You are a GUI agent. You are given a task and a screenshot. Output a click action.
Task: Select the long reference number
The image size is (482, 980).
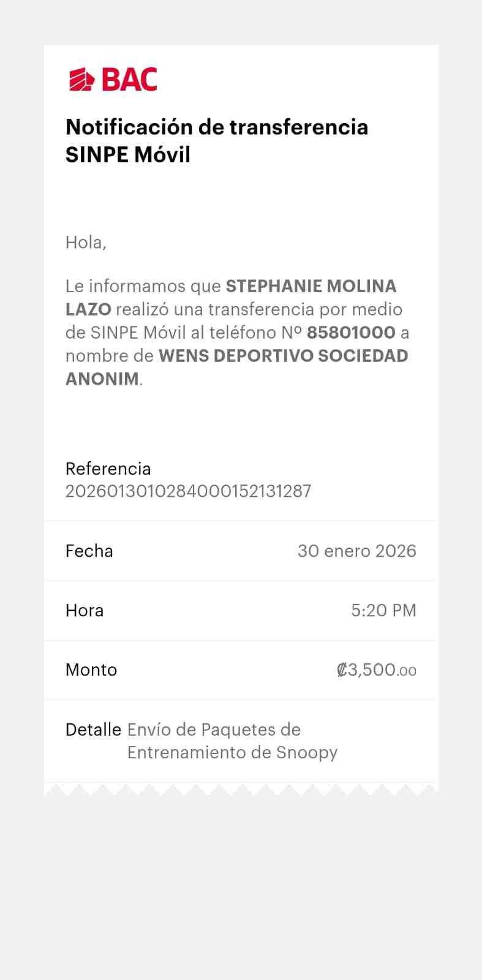[188, 491]
